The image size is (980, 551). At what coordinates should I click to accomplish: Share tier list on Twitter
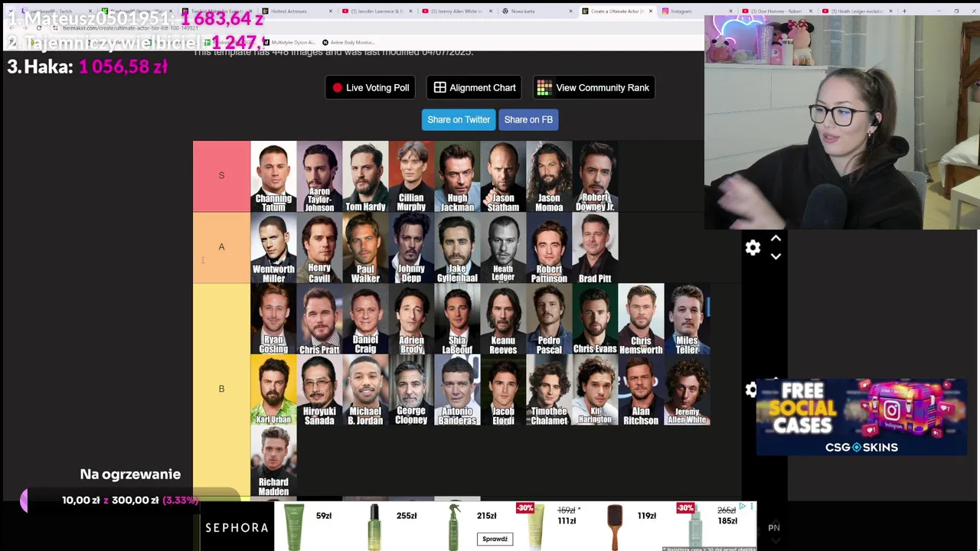[x=459, y=119]
